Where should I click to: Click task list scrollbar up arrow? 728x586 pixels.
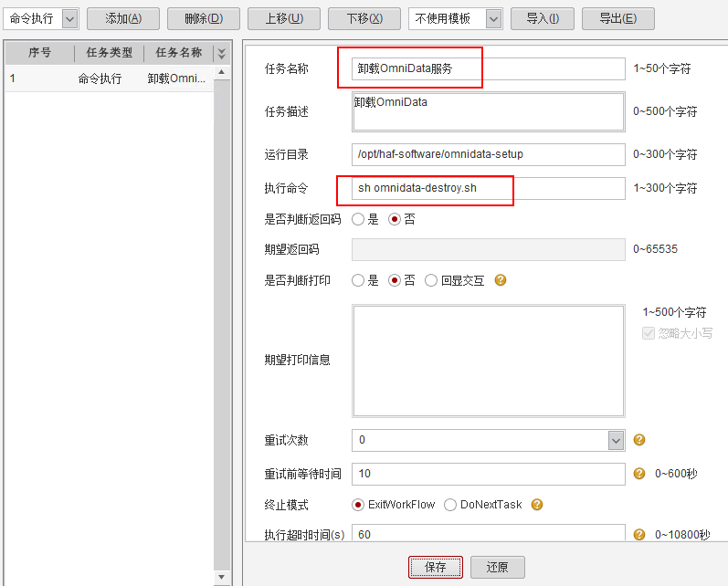[x=221, y=72]
